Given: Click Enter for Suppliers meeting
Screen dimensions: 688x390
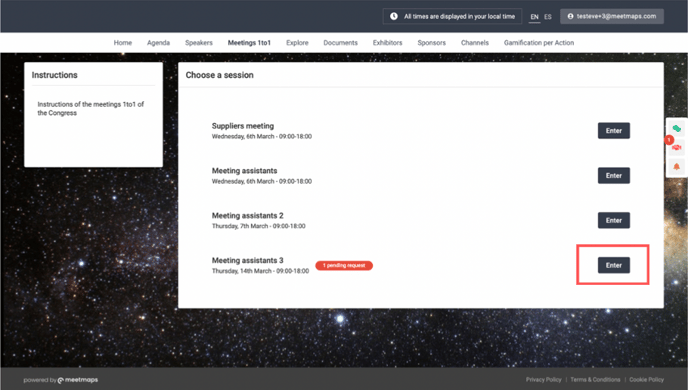Looking at the screenshot, I should click(613, 131).
